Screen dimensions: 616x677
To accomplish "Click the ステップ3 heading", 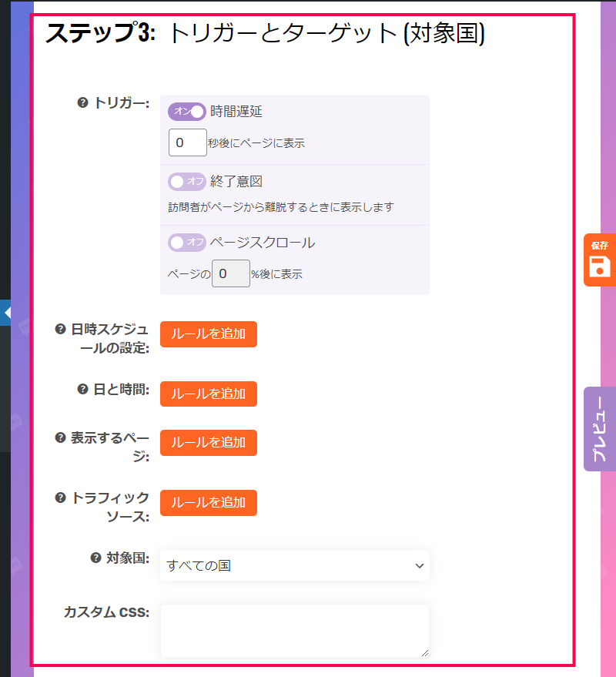I will (265, 33).
